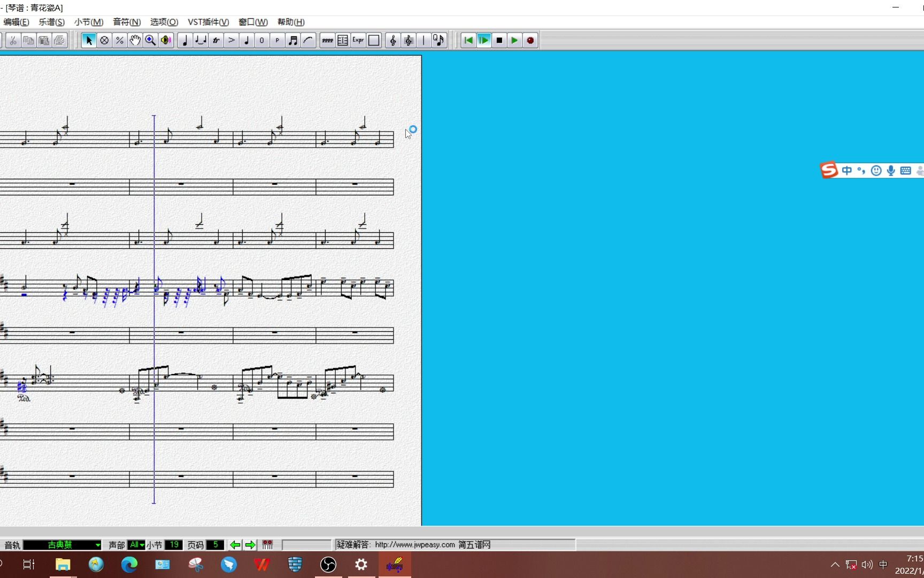Click the blue playback cursor line on score

[154, 309]
